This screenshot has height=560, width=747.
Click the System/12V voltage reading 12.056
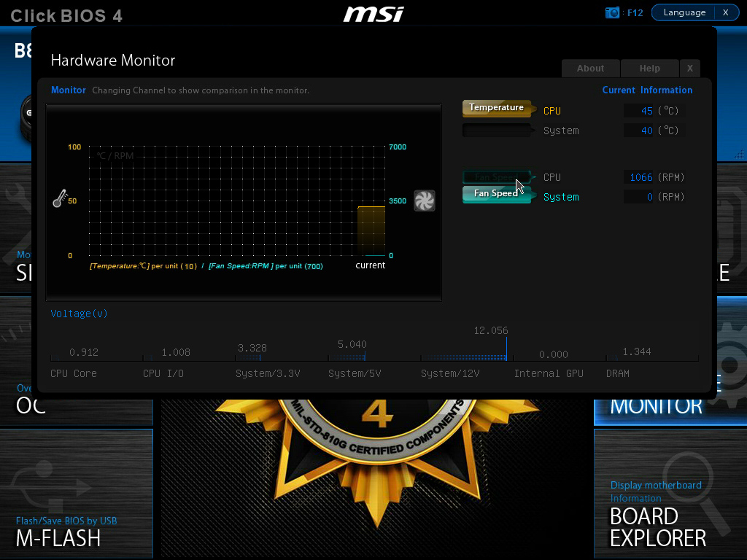(491, 330)
